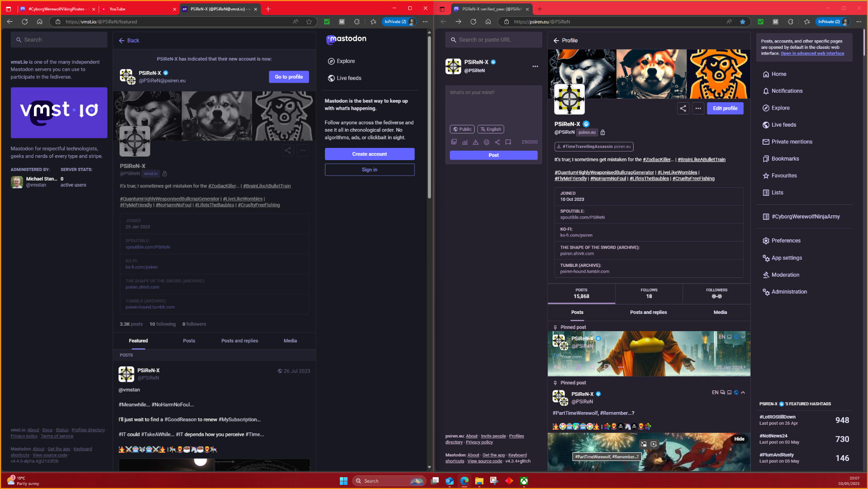Switch to Media tab on vmst.io profile
The height and width of the screenshot is (489, 868).
[x=290, y=341]
